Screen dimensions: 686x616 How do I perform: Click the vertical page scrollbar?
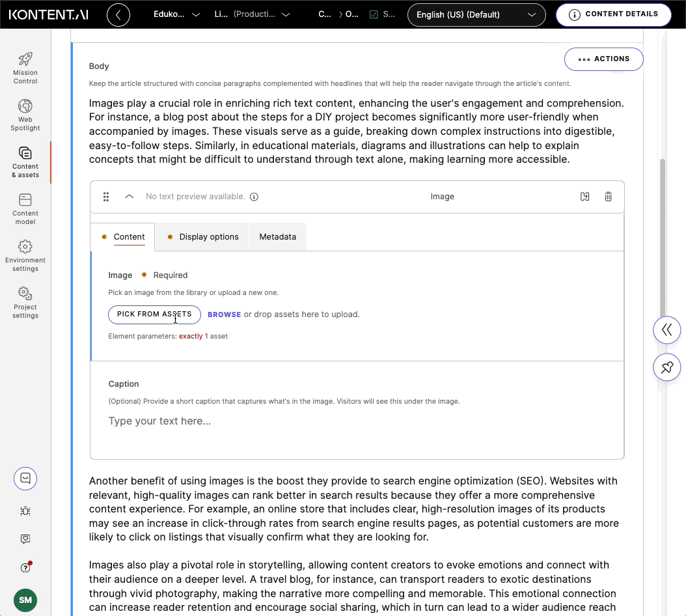(663, 236)
